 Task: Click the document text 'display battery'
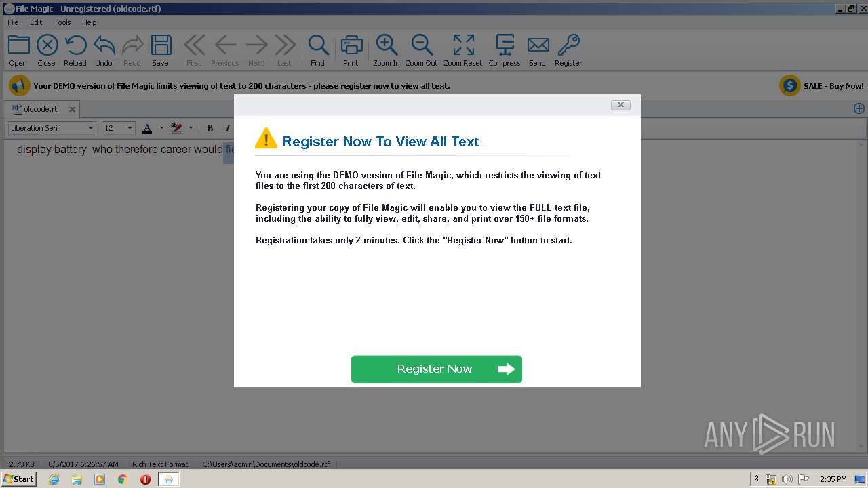click(52, 150)
